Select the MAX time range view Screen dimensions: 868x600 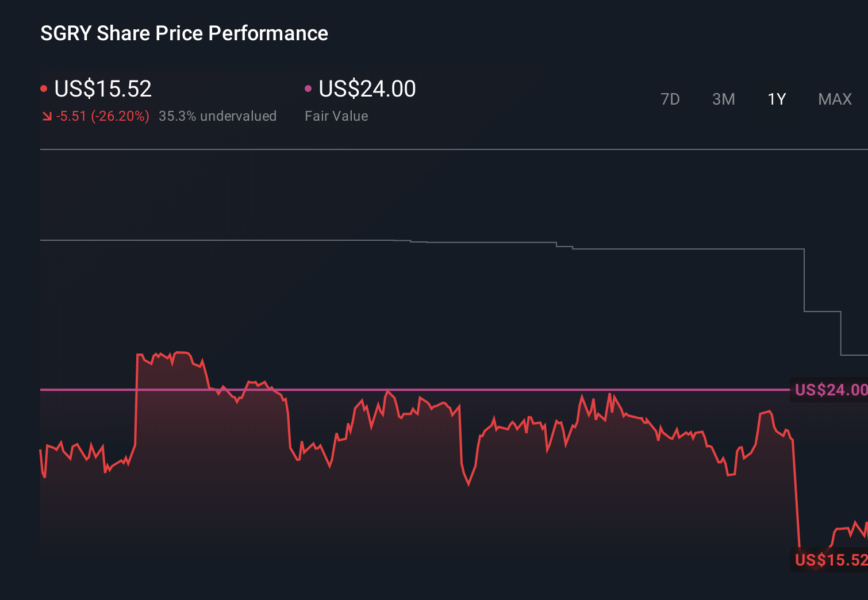tap(835, 99)
